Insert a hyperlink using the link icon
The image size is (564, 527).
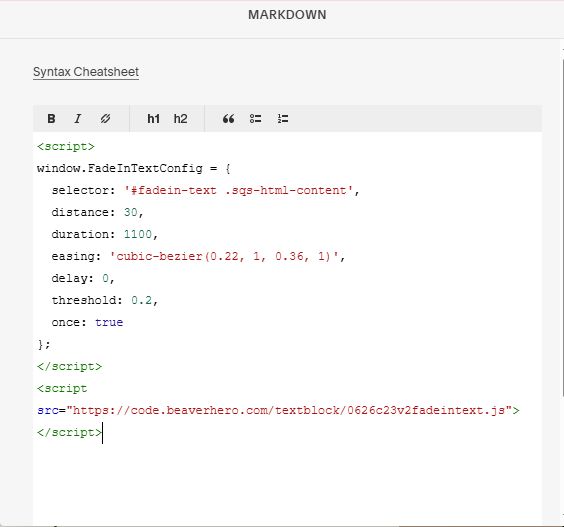105,119
